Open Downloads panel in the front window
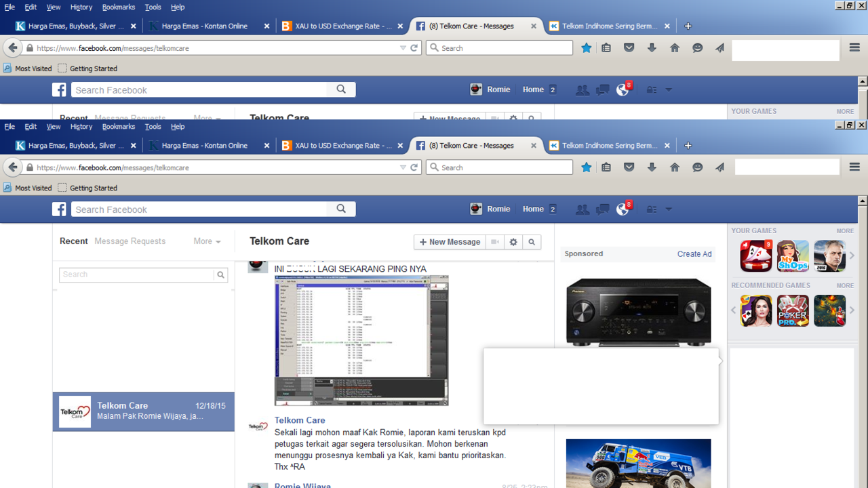 652,167
